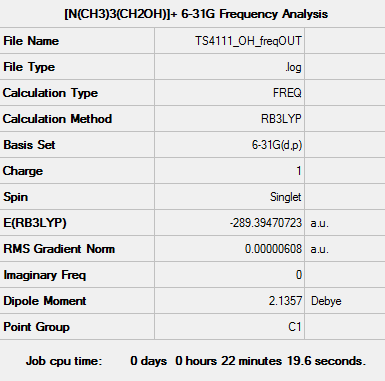Select the Job cpu time summary line
This screenshot has width=385, height=381.
(x=196, y=361)
